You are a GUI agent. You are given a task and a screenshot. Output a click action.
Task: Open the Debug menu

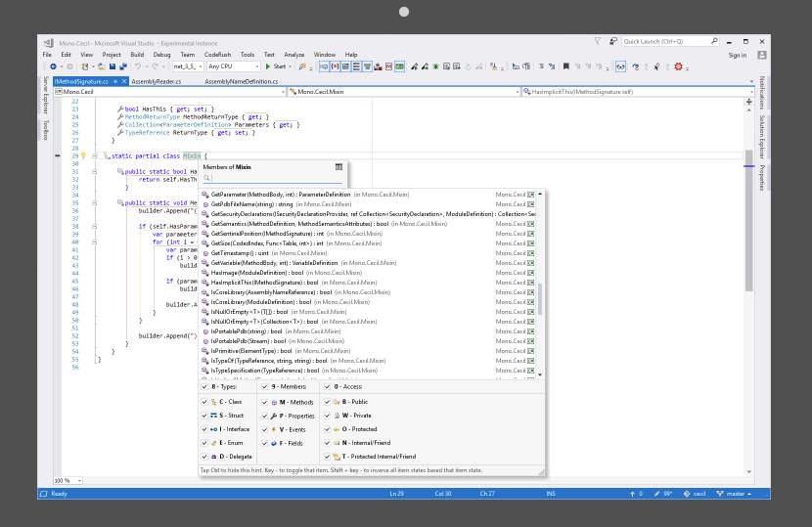click(161, 55)
